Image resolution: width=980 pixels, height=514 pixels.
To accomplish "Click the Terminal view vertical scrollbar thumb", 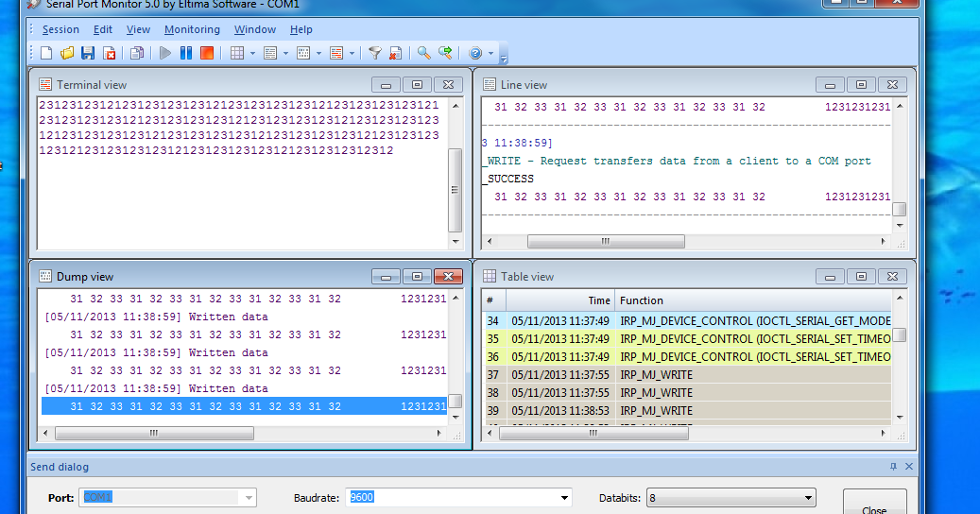I will pyautogui.click(x=456, y=190).
